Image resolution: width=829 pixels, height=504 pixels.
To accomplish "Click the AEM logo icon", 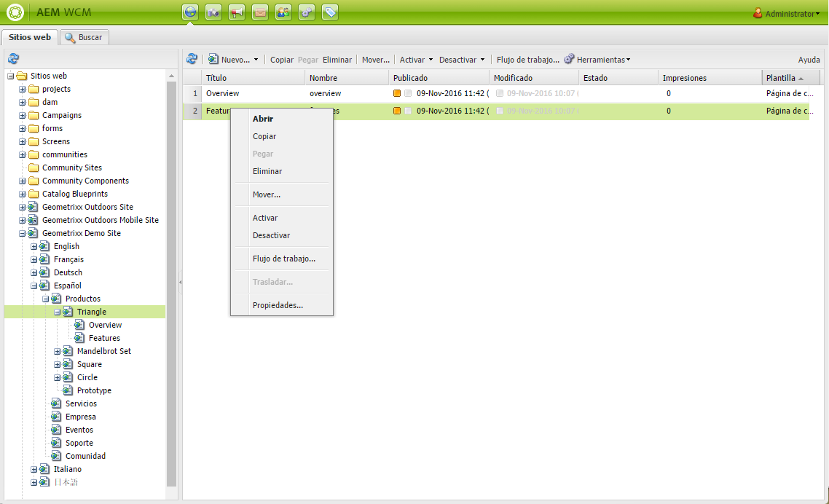I will click(x=15, y=12).
